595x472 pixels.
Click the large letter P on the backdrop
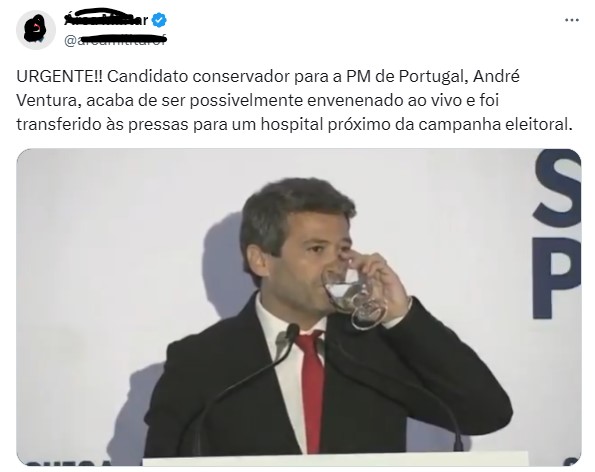pyautogui.click(x=557, y=278)
